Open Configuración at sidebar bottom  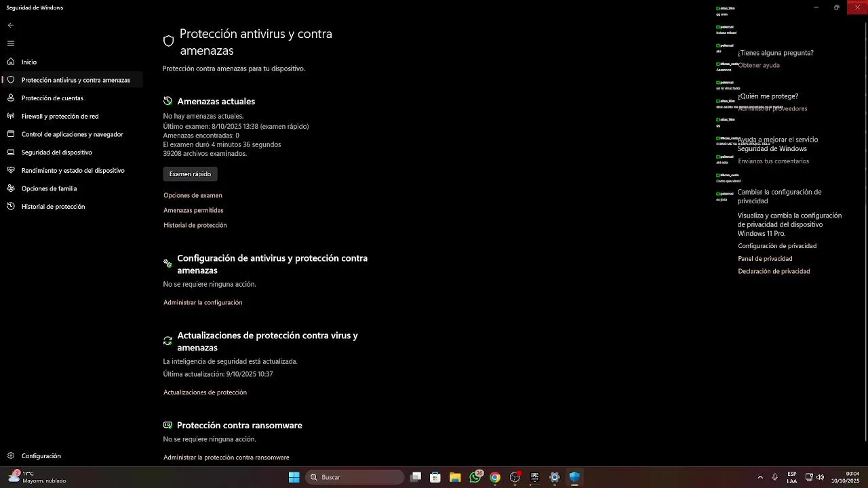(41, 456)
